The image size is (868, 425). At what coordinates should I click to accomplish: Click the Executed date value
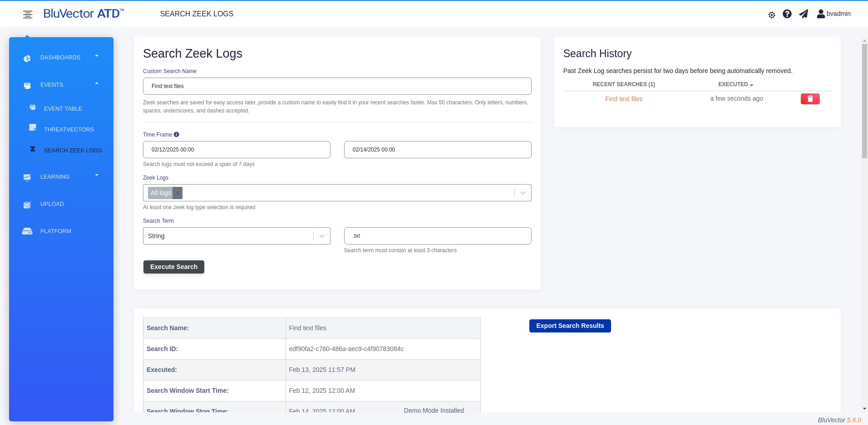tap(322, 370)
